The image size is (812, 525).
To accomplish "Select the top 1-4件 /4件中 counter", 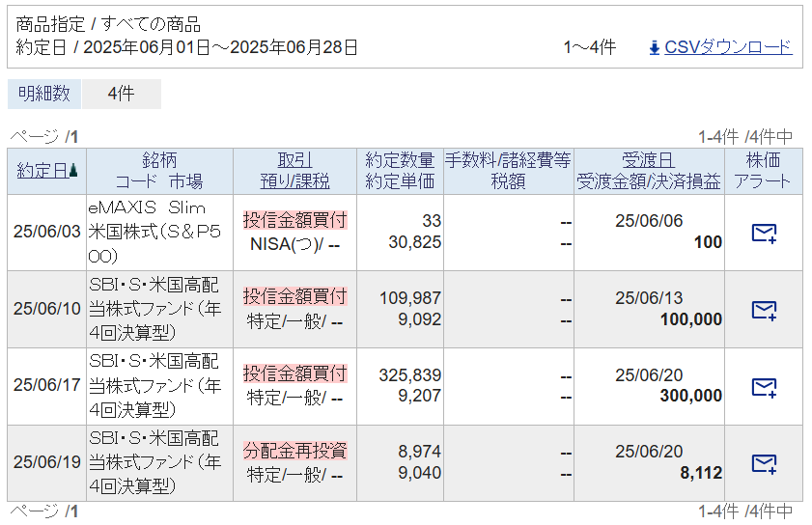I will (x=745, y=137).
